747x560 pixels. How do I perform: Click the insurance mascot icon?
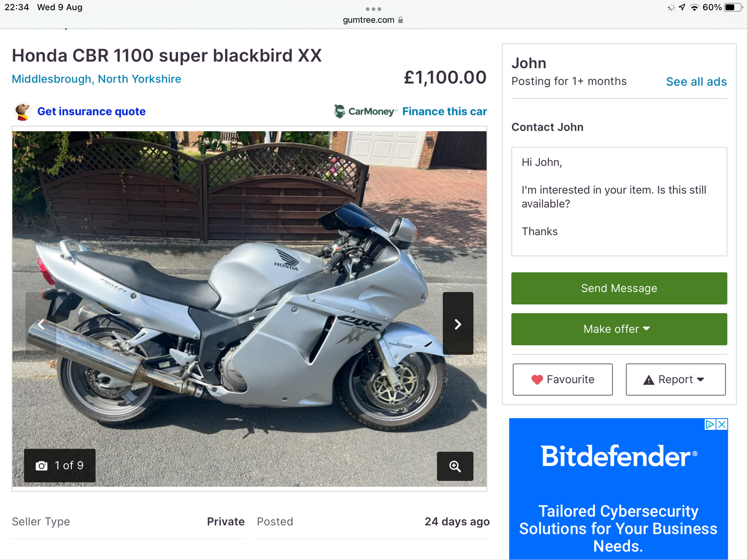pyautogui.click(x=22, y=112)
